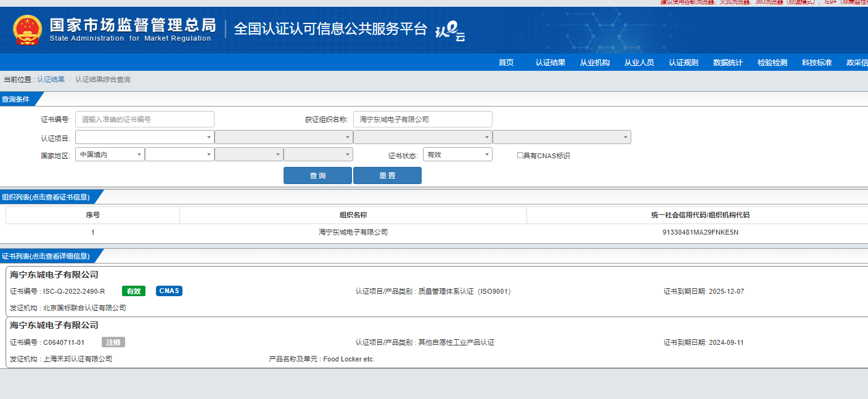Open the 检验检测 navigation item

click(x=772, y=63)
